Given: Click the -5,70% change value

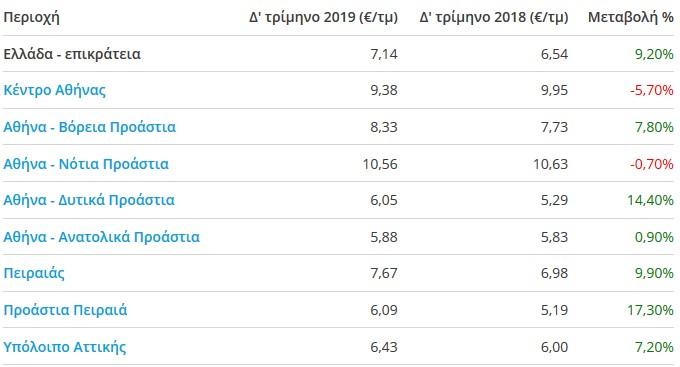Looking at the screenshot, I should [x=652, y=90].
